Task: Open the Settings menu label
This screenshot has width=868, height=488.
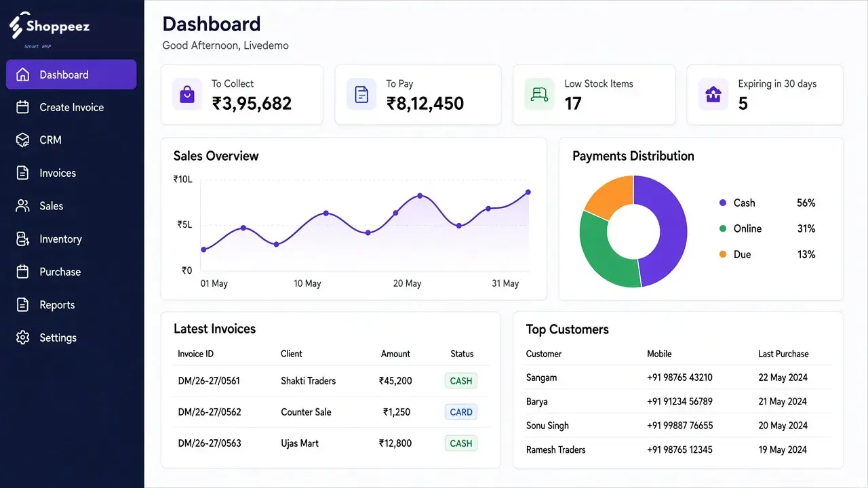Action: 58,338
